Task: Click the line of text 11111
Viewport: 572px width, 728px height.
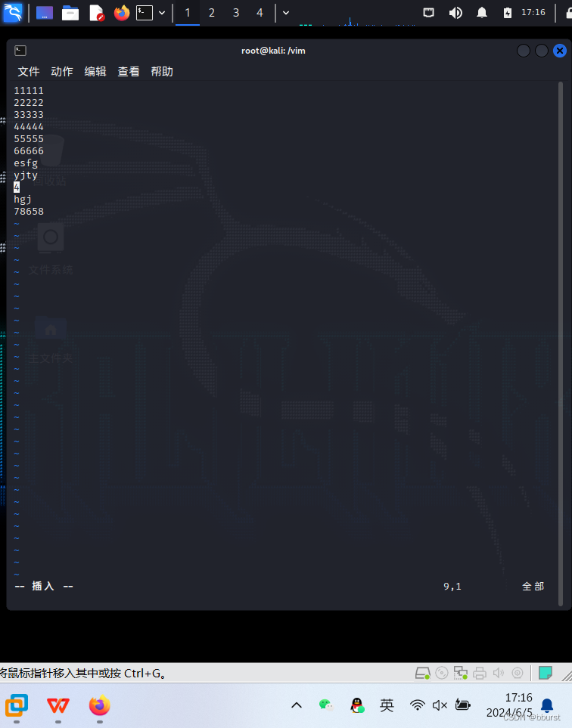Action: [x=29, y=91]
